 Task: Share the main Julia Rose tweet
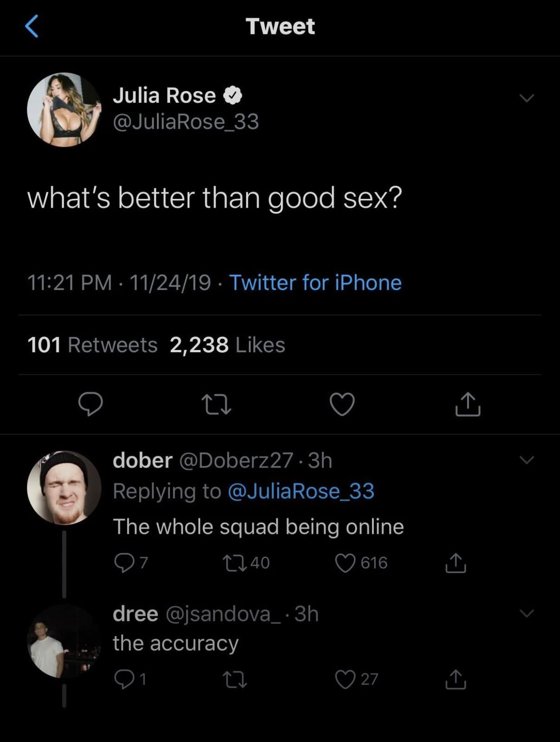tap(468, 404)
